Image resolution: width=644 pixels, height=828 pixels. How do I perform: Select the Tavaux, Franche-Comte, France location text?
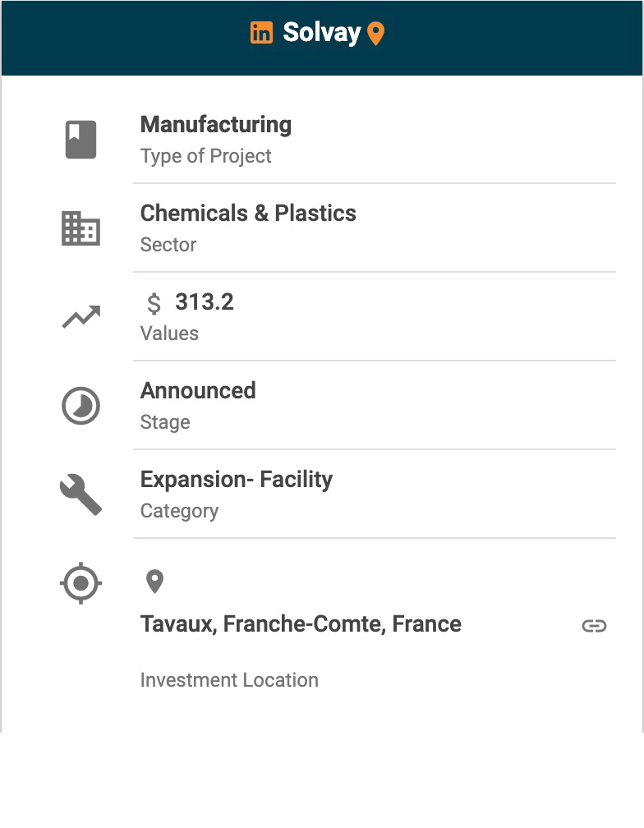tap(301, 624)
